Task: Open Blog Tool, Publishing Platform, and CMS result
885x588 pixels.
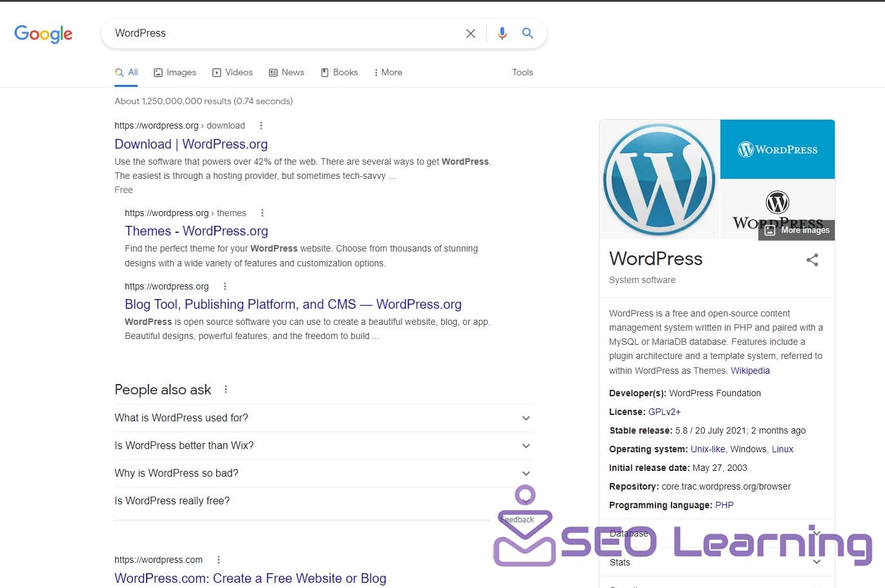Action: click(x=293, y=304)
